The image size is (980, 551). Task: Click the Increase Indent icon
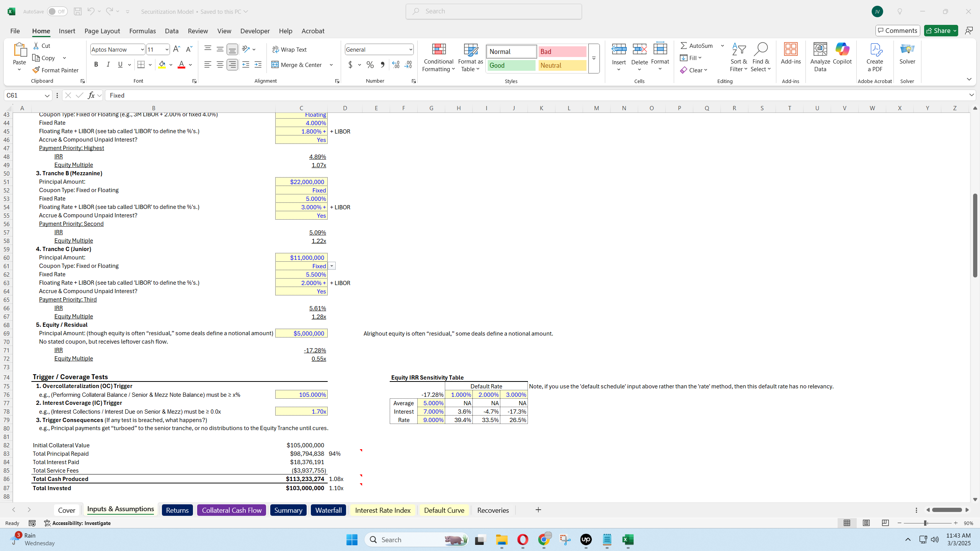258,65
